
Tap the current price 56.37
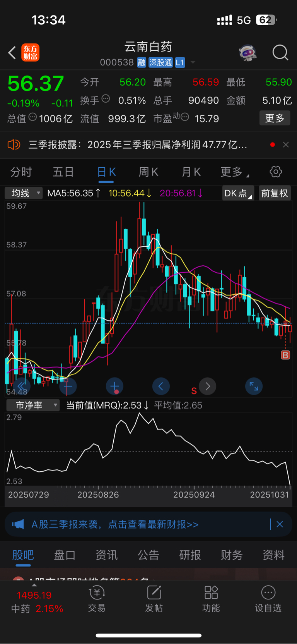click(36, 84)
